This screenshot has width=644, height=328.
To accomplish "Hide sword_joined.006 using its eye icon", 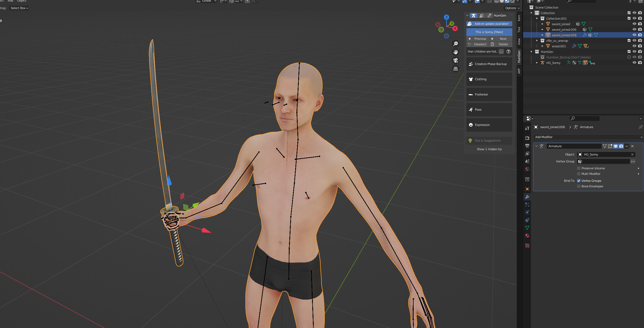I will [635, 29].
